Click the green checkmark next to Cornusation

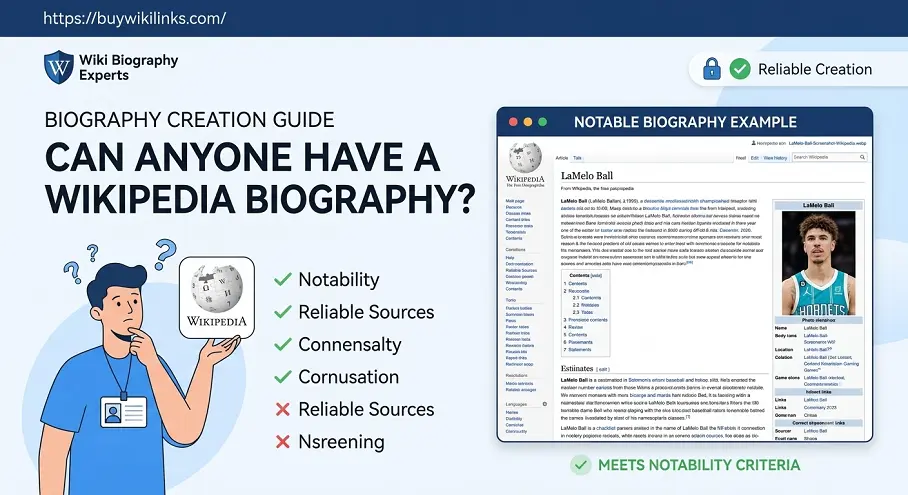tap(283, 377)
